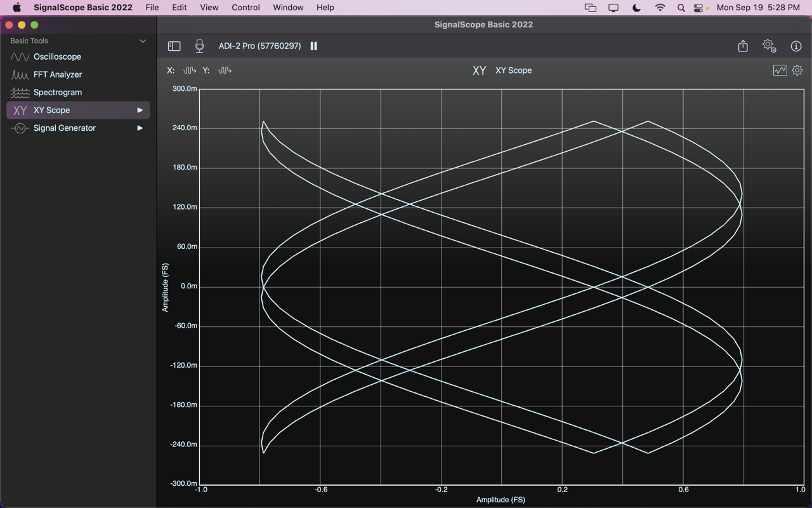Select the X channel waveform icon
The image size is (812, 508).
[189, 70]
